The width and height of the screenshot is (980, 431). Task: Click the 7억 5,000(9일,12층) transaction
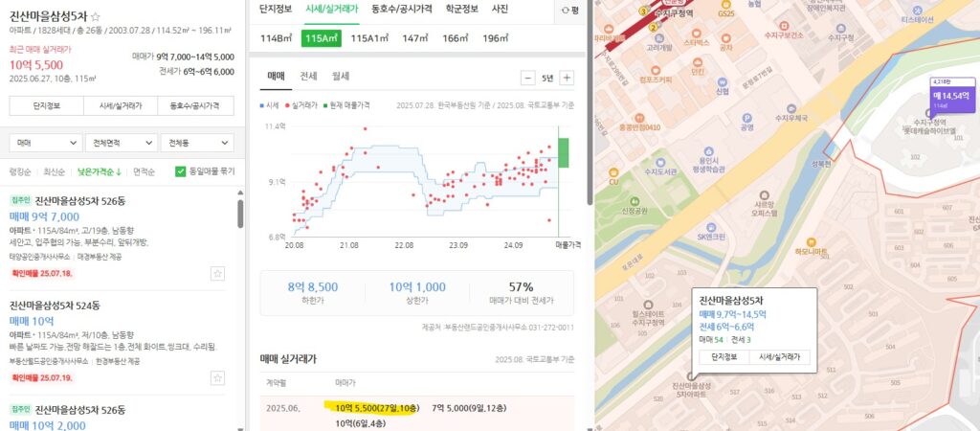click(469, 408)
